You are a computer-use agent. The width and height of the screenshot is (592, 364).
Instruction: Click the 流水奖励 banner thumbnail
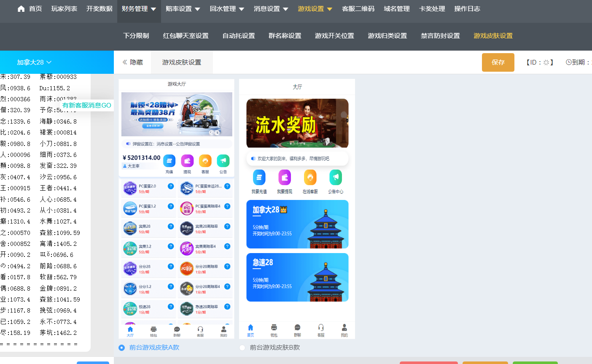click(297, 123)
